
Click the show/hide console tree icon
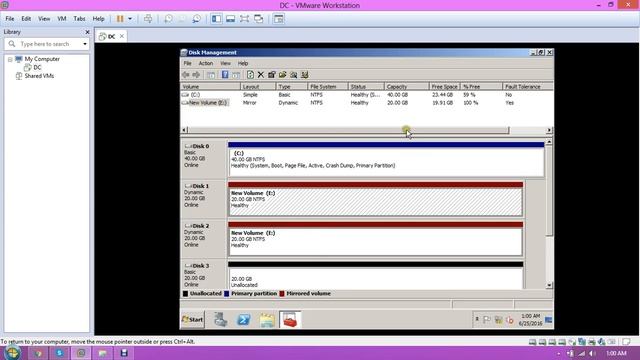coord(211,75)
